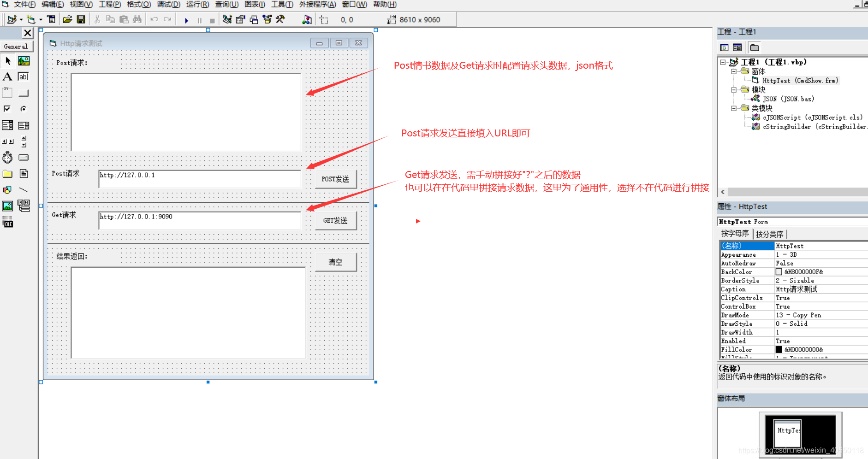Select the TextBox control tool
The image size is (868, 459).
click(24, 77)
